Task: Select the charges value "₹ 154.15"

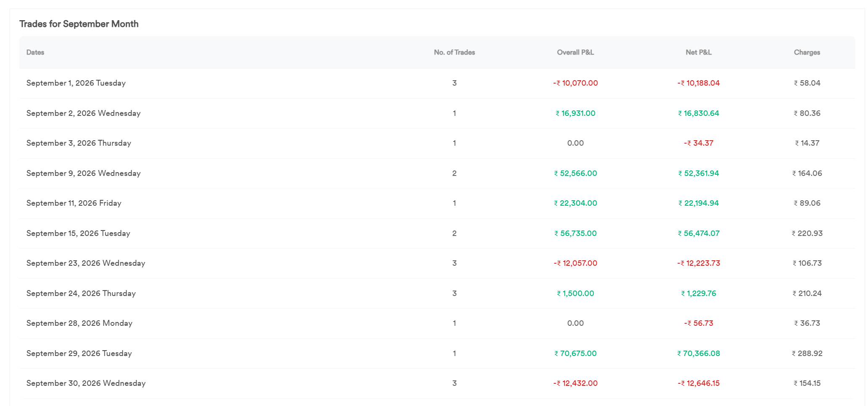Action: tap(807, 383)
